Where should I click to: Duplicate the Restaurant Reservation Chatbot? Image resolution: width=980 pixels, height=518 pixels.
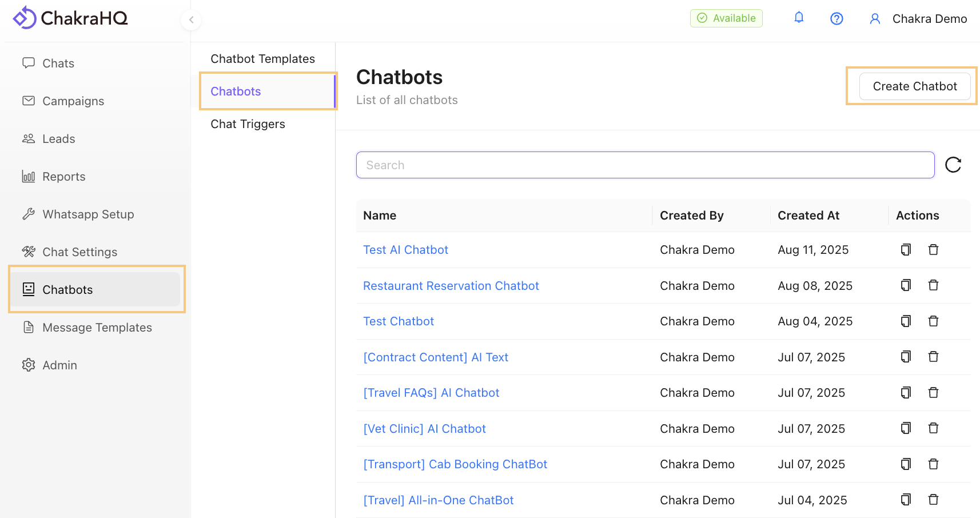[x=906, y=285]
